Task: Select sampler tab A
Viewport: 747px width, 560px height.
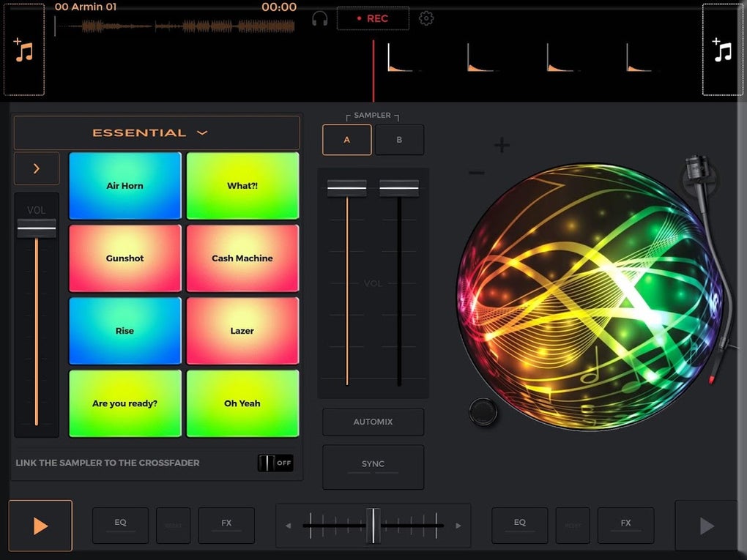Action: pos(347,140)
